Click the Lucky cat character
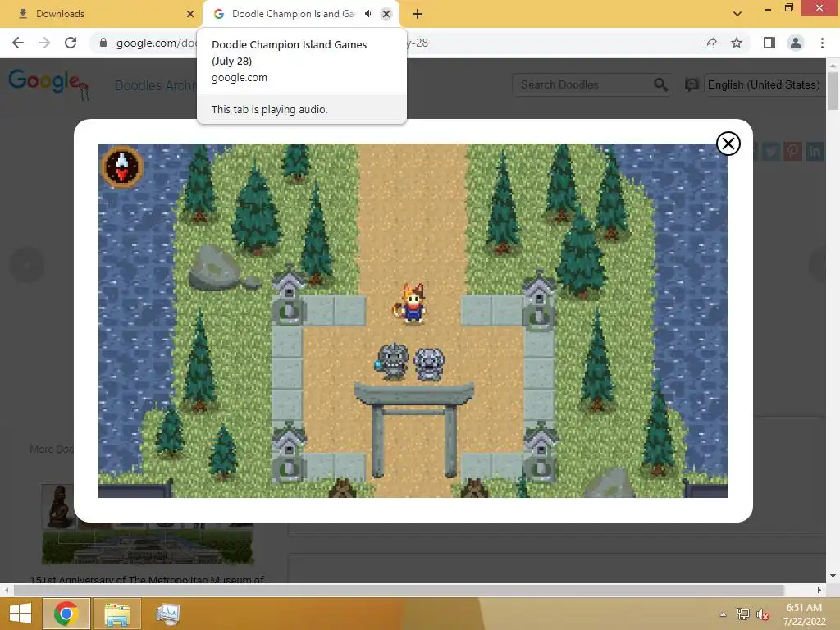840x630 pixels. 411,304
